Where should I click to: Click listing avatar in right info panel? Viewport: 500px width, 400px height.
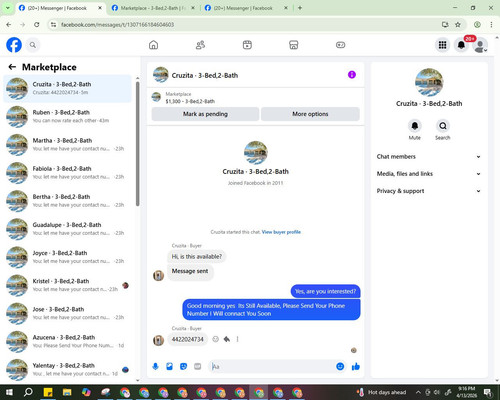pos(429,82)
